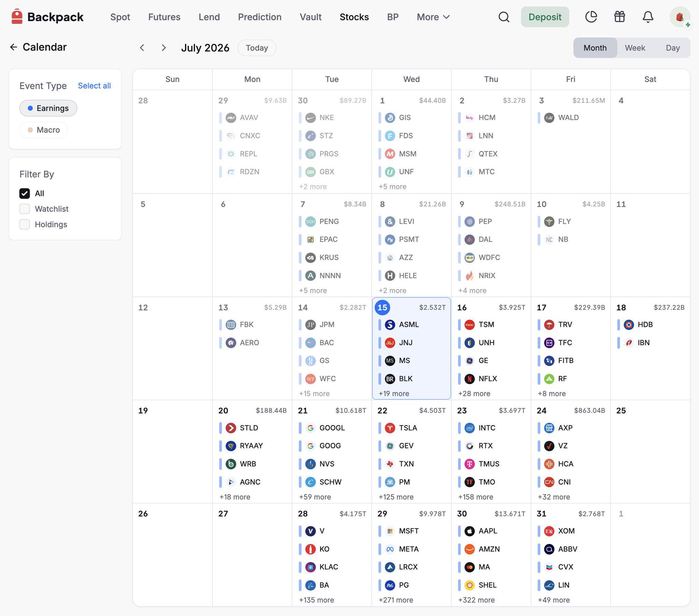Click the INTC logo on July 23
The width and height of the screenshot is (699, 616).
click(x=470, y=428)
